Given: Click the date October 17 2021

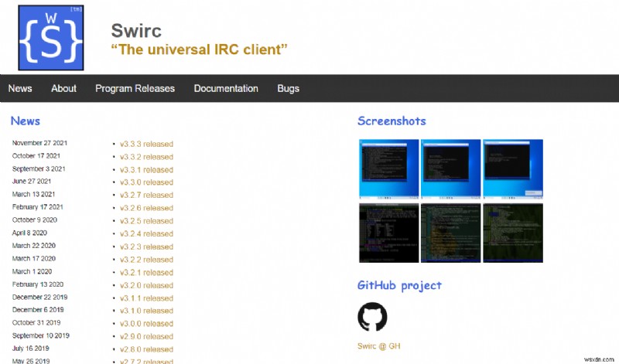Looking at the screenshot, I should 36,156.
